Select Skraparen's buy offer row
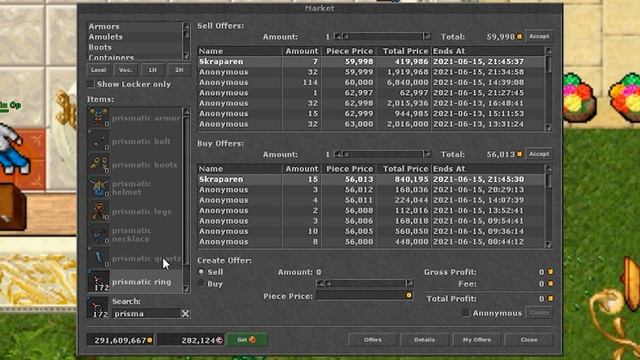640x360 pixels. (371, 180)
